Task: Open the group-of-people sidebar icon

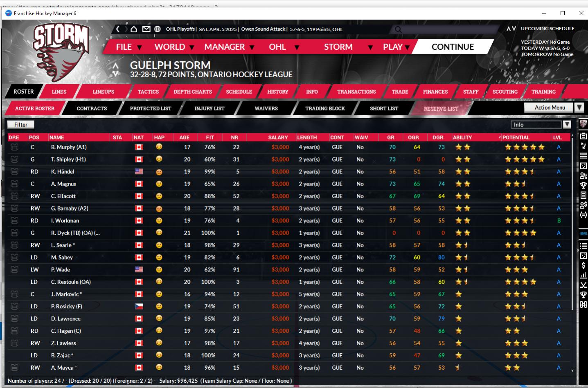Action: pyautogui.click(x=583, y=176)
